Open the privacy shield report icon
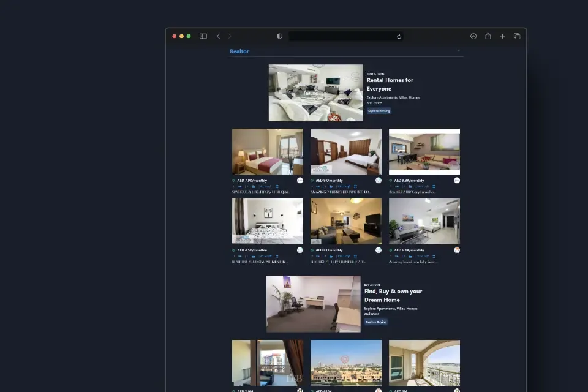Image resolution: width=588 pixels, height=392 pixels. pos(279,36)
